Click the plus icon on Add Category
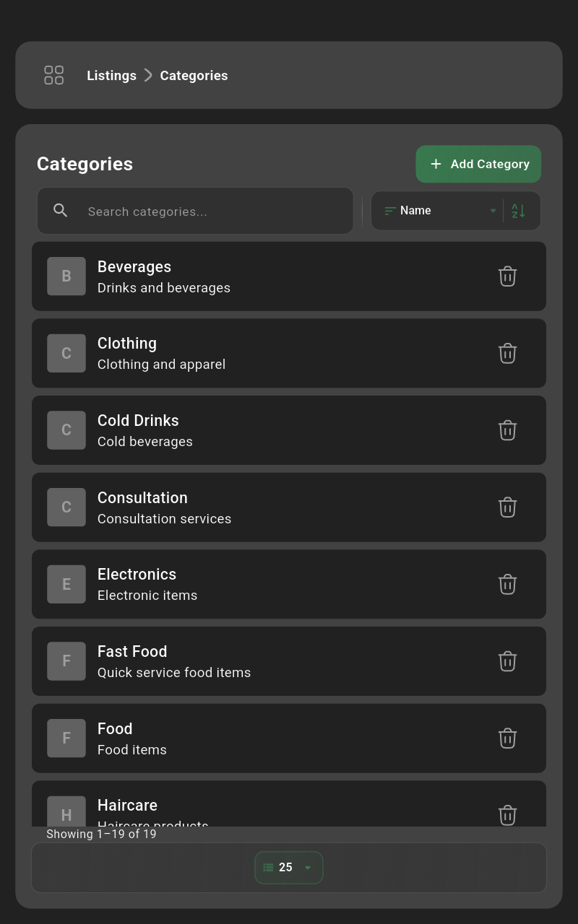578x924 pixels. (436, 164)
